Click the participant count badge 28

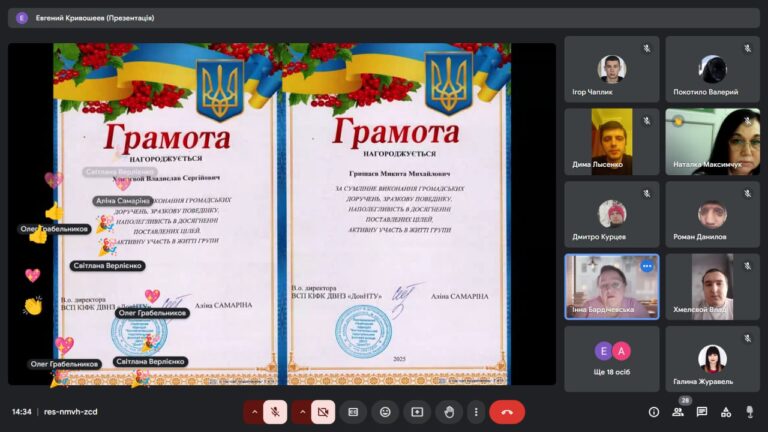[685, 400]
